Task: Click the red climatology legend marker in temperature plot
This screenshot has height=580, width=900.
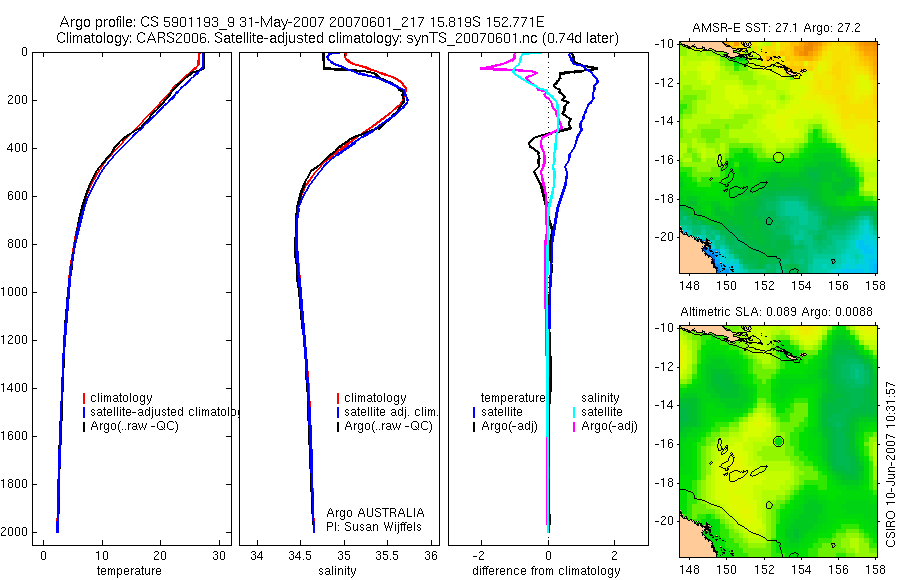Action: pyautogui.click(x=84, y=398)
